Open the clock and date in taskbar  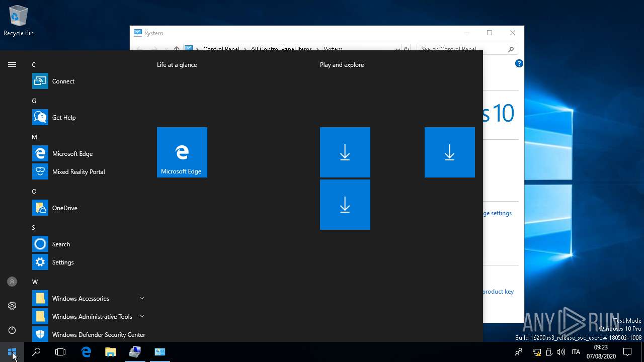[601, 352]
